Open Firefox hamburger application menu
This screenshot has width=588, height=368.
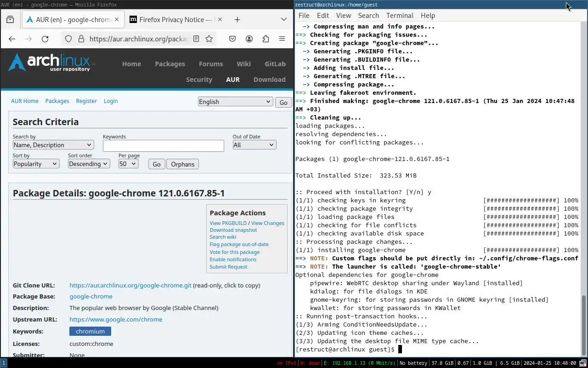click(282, 39)
